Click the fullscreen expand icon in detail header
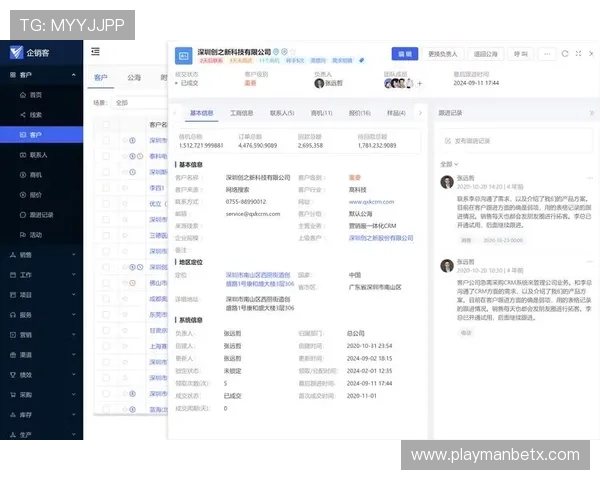 [x=578, y=54]
